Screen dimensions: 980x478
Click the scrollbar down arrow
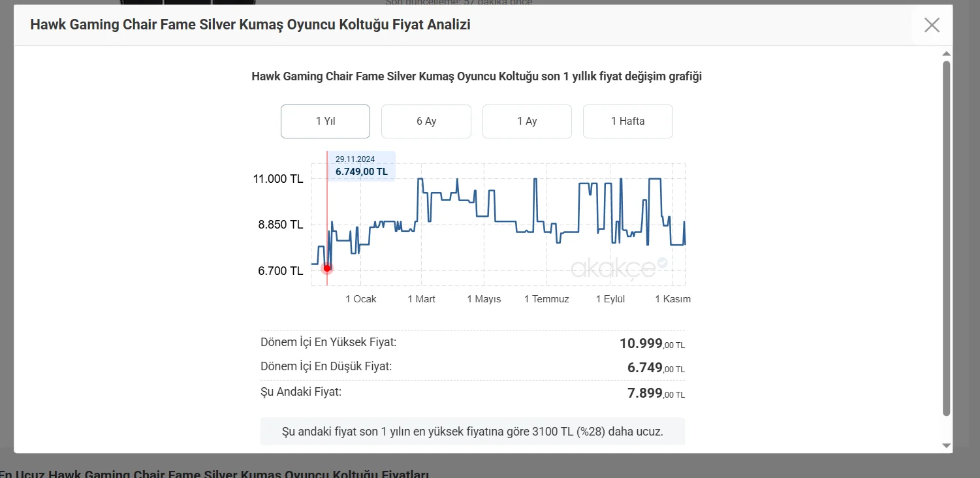coord(946,445)
